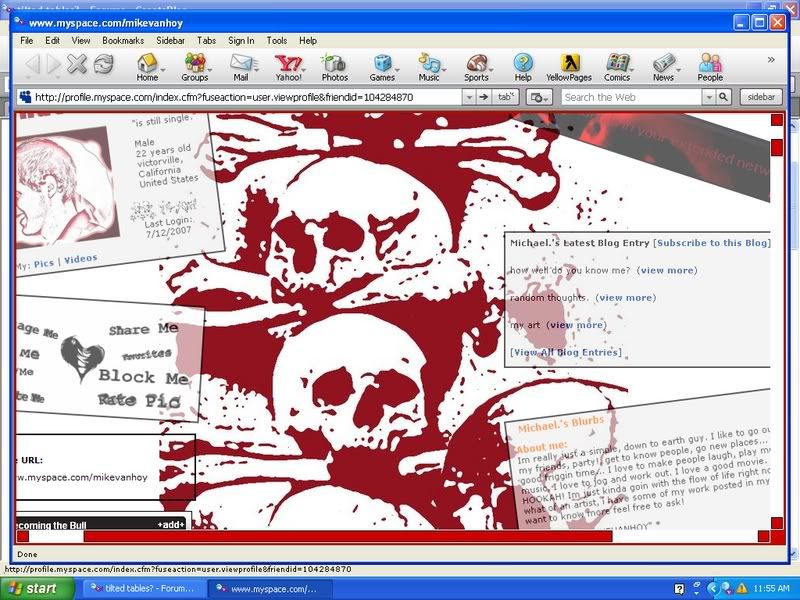Expand the address bar URL history dropdown
The image size is (800, 600).
pos(468,97)
